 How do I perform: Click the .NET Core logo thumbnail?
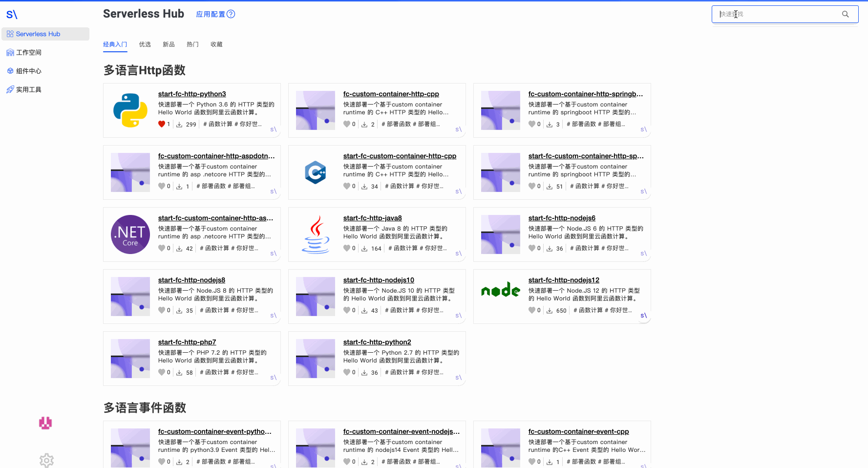130,234
